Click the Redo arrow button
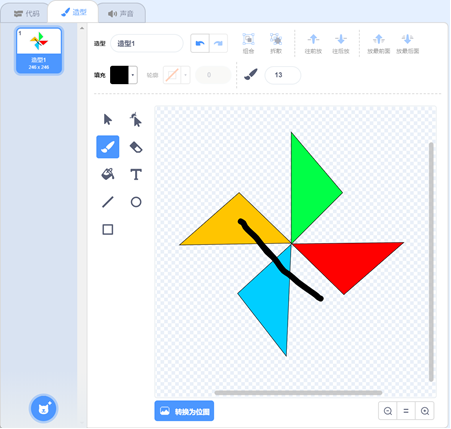The image size is (451, 429). coord(218,43)
